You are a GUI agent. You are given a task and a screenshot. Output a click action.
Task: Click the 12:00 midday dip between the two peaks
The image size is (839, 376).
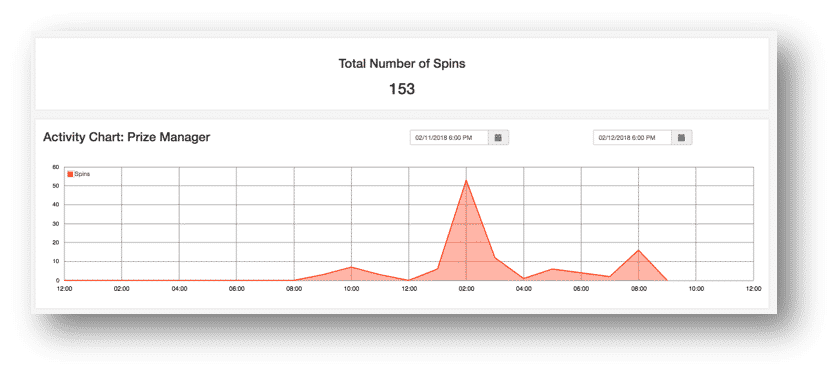pos(409,280)
